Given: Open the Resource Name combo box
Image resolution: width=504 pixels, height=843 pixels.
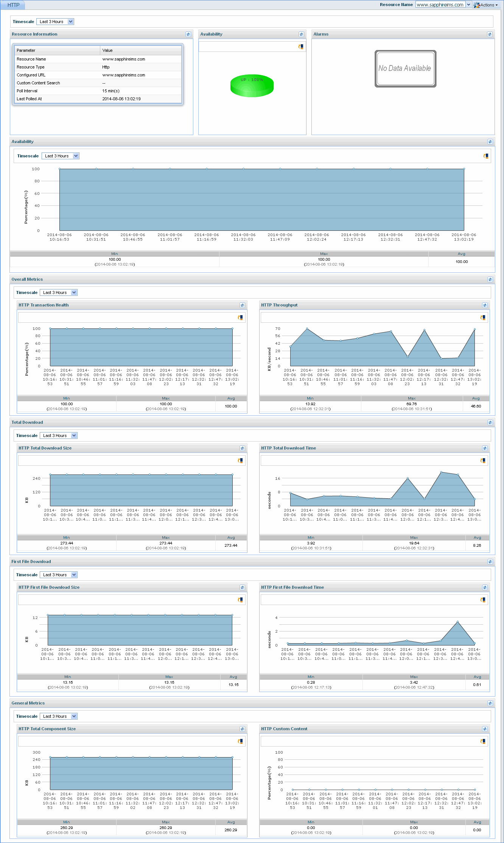Looking at the screenshot, I should pos(443,5).
